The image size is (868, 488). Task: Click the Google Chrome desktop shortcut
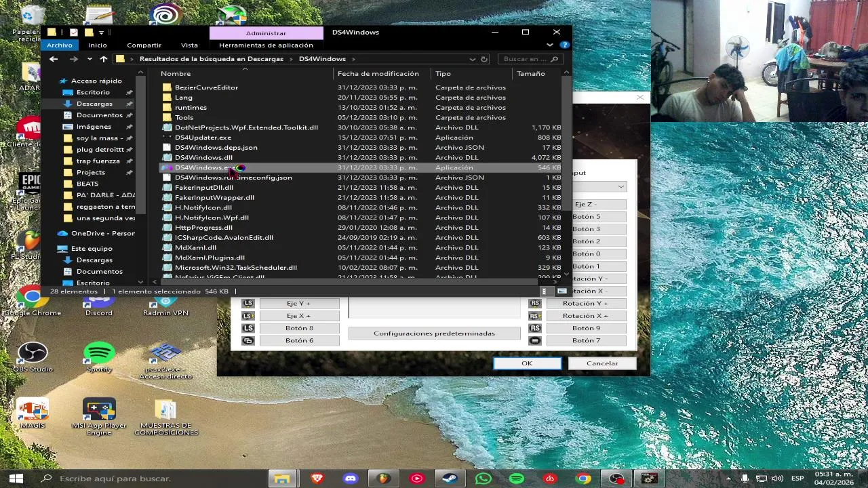pos(32,302)
